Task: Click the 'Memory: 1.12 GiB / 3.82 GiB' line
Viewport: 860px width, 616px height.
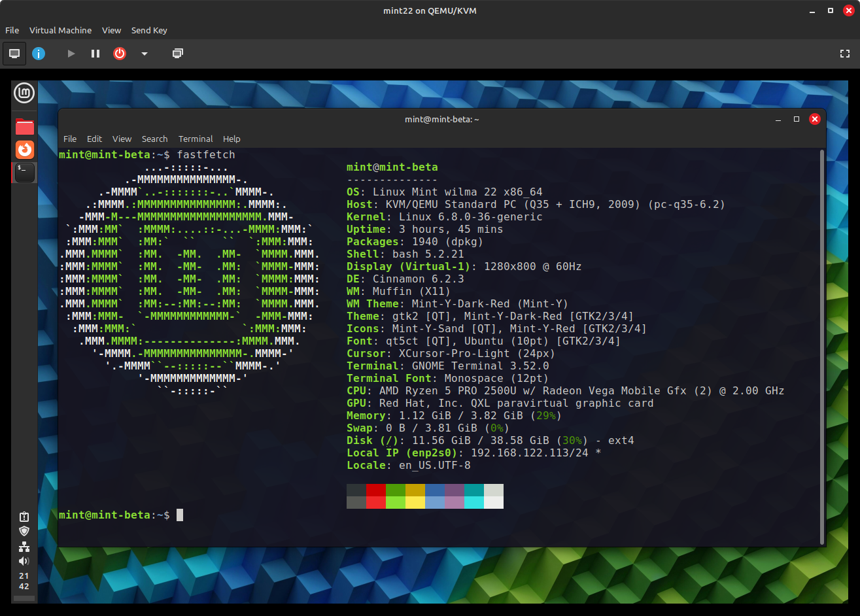Action: point(455,416)
